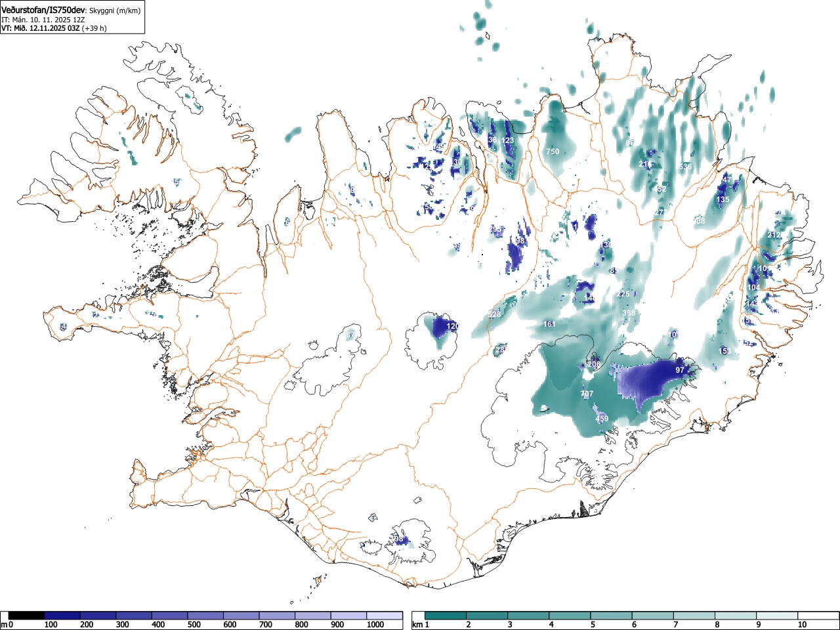This screenshot has height=630, width=840.
Task: Click the map value '536' in the northeast
Action: (685, 167)
